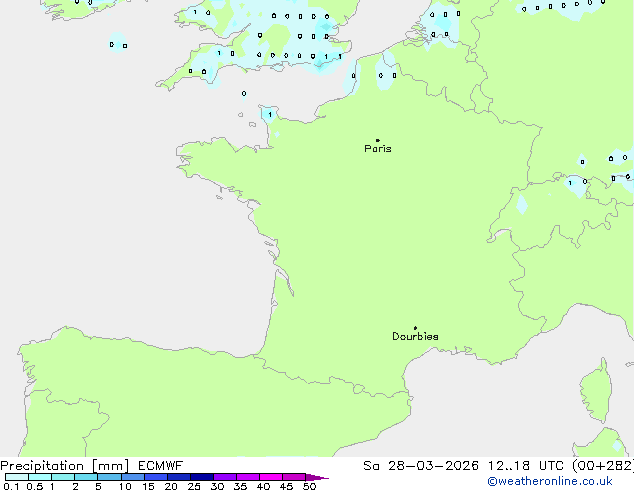Click the Dourbies city marker dot
This screenshot has height=490, width=634.
point(415,328)
